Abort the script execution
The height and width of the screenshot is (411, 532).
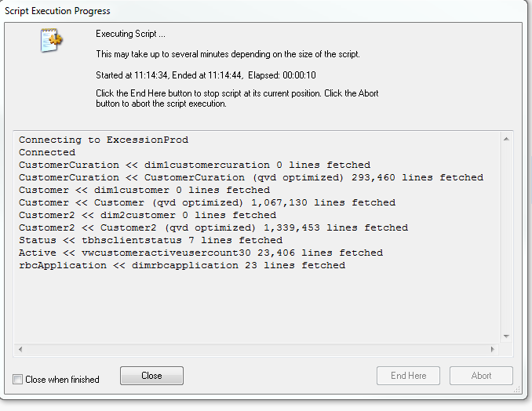point(481,376)
